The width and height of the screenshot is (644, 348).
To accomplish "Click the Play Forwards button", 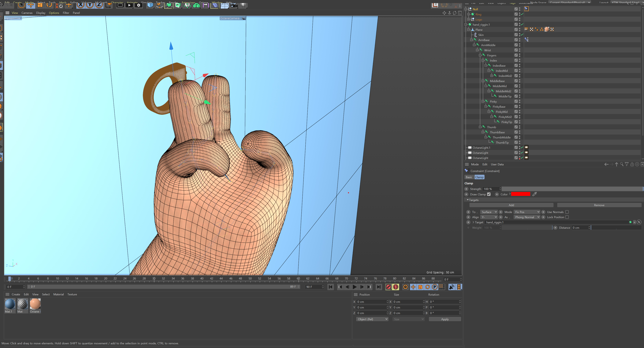I will tap(355, 287).
